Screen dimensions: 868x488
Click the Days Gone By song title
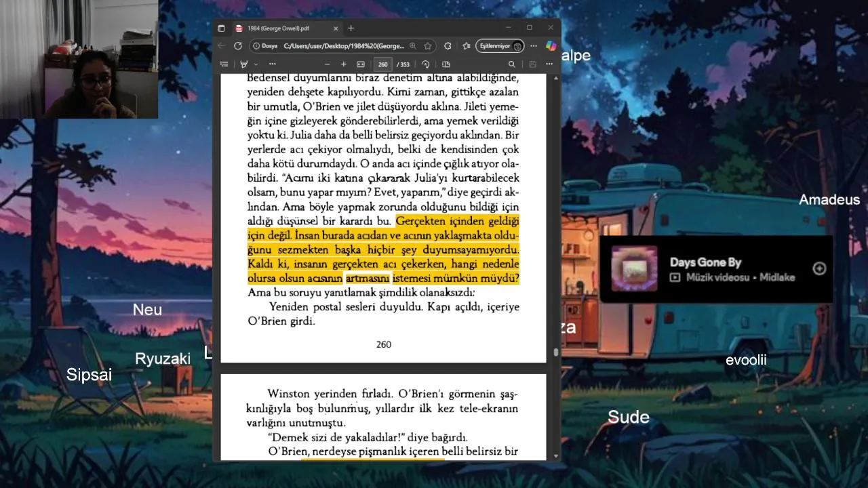(x=705, y=262)
